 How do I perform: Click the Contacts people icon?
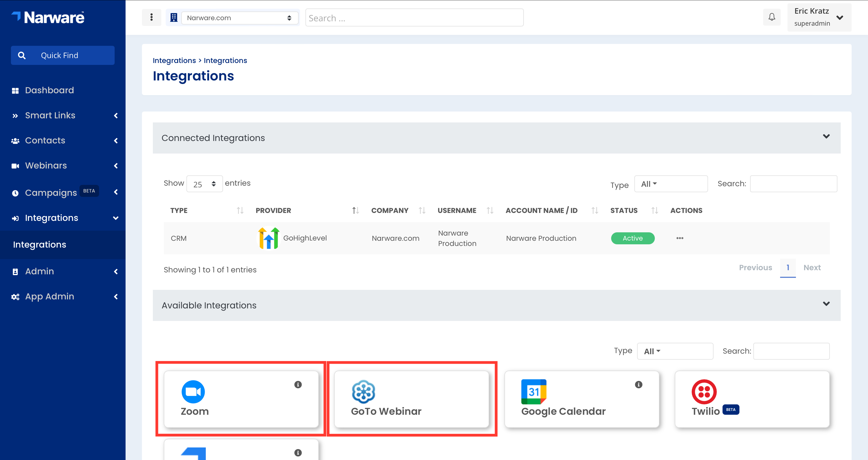pyautogui.click(x=15, y=141)
